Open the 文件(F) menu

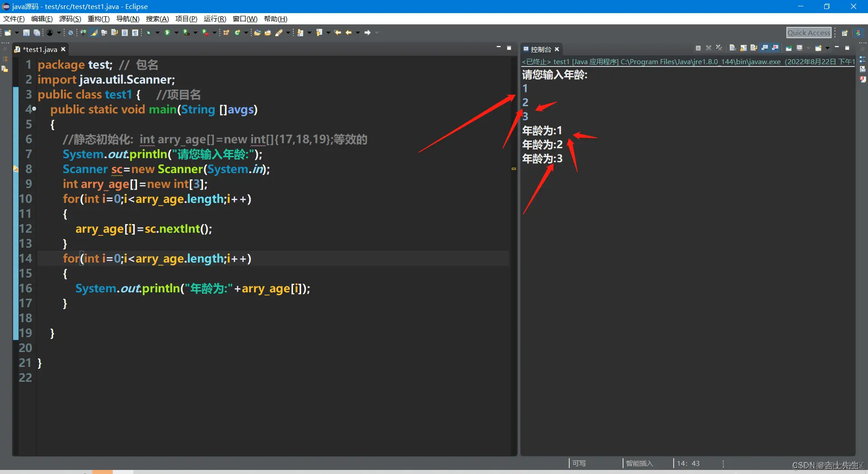coord(14,19)
